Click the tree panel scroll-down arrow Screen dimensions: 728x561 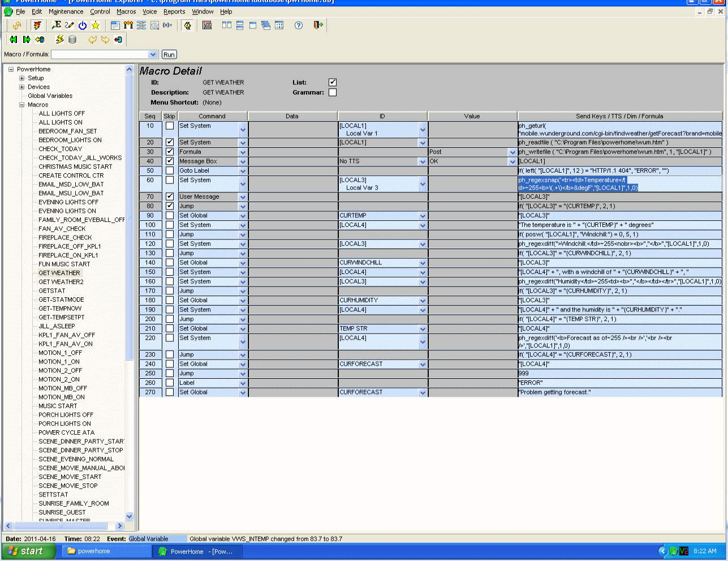coord(129,516)
